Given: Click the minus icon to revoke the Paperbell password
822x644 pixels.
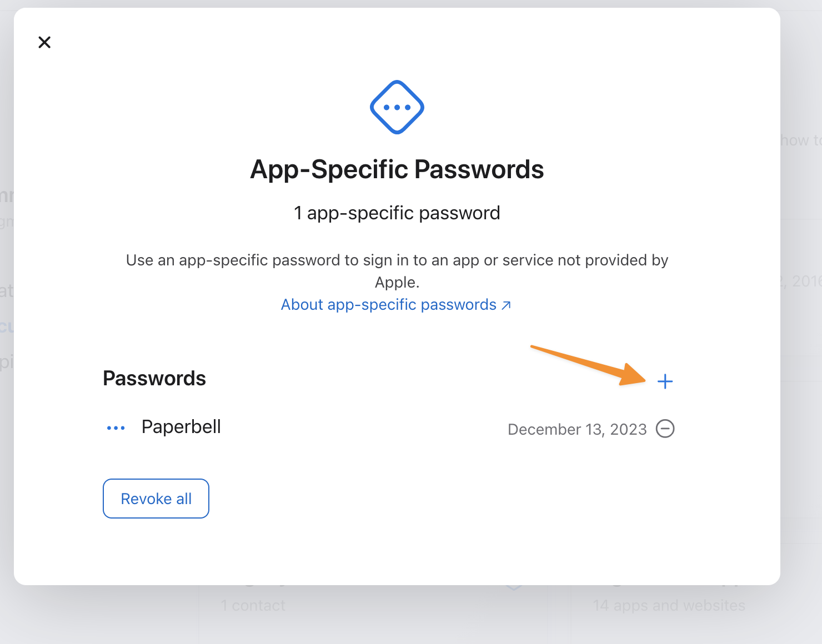Looking at the screenshot, I should [666, 429].
